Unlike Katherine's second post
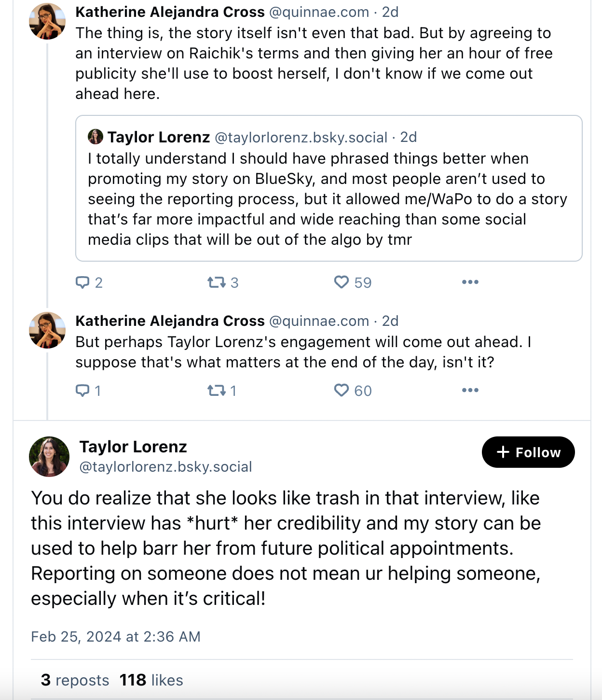Viewport: 602px width, 700px height. coord(342,390)
